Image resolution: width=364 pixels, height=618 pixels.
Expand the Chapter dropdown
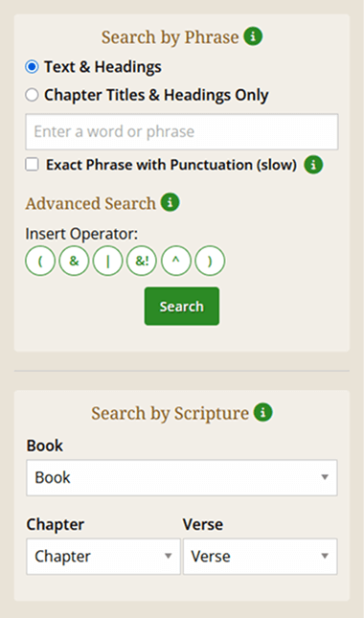(x=103, y=557)
